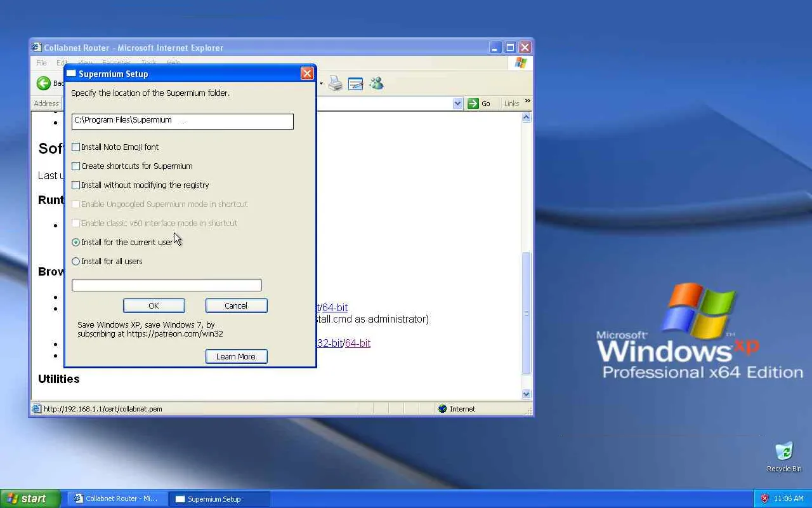Click the Supermium Setup title bar icon
812x508 pixels.
[72, 74]
